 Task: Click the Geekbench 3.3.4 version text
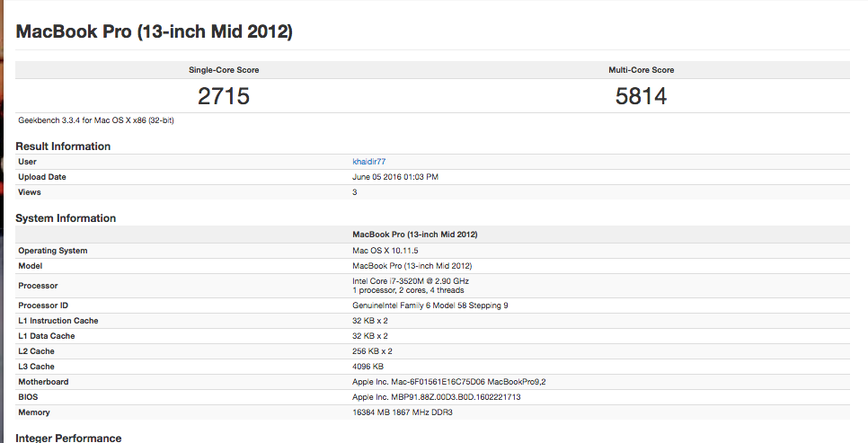(x=96, y=120)
